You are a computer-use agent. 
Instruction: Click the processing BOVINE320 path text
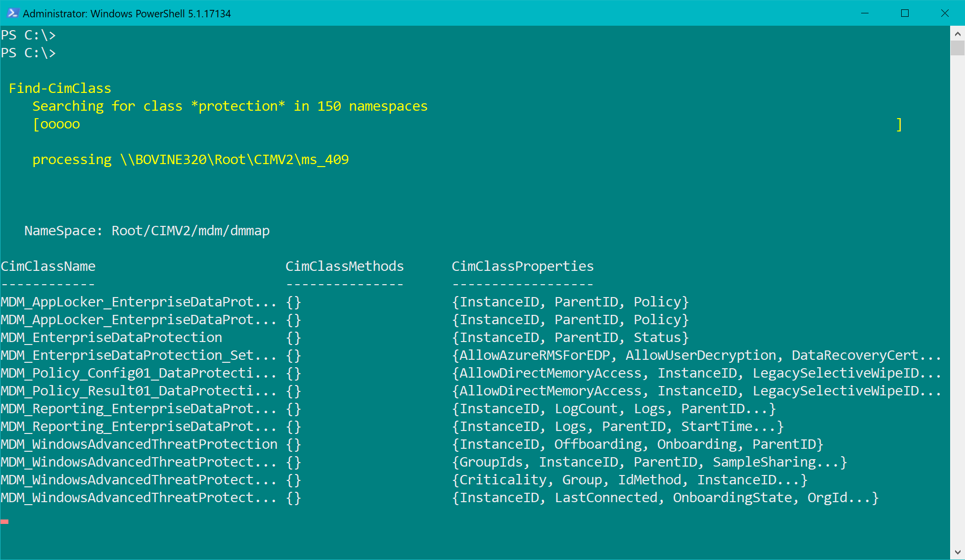click(x=190, y=160)
